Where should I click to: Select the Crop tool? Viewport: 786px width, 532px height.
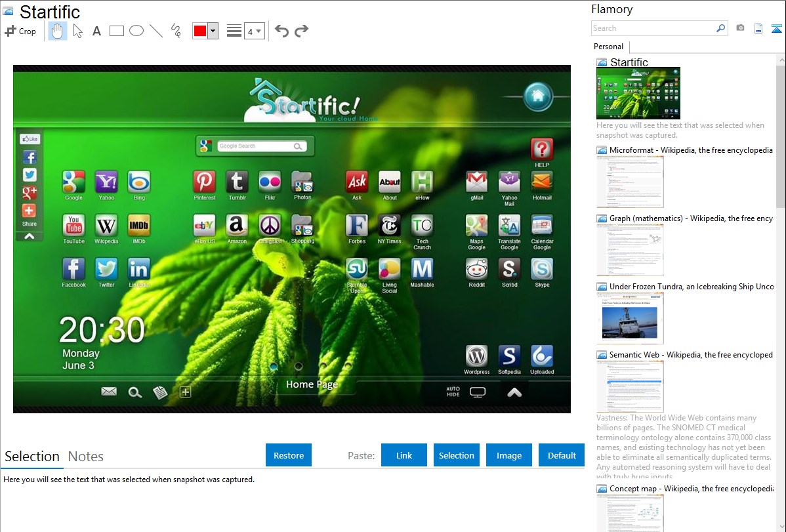coord(20,31)
